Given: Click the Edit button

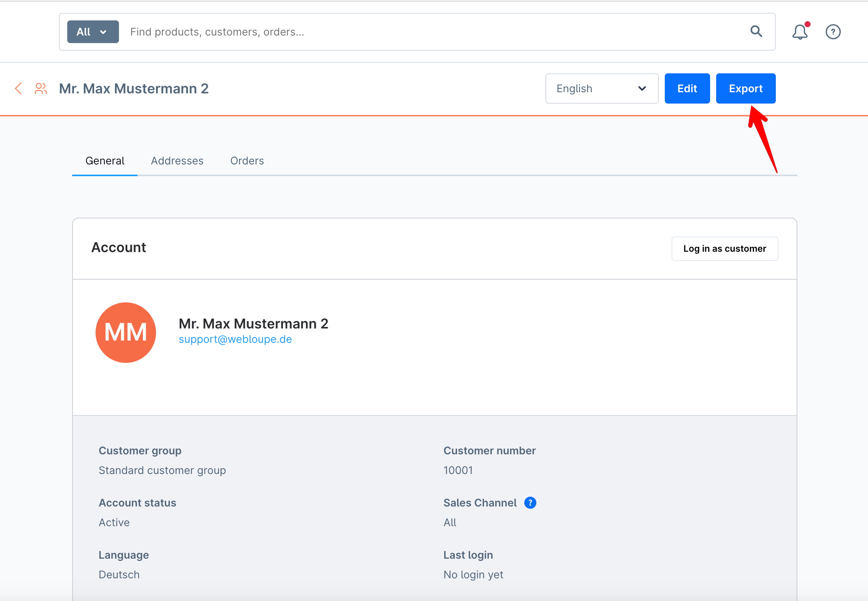Looking at the screenshot, I should [x=687, y=88].
